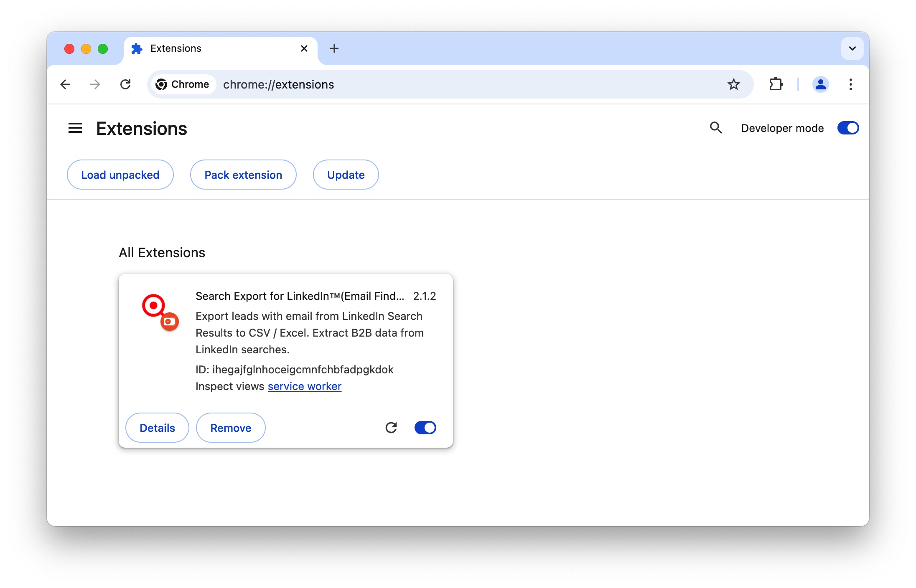Viewport: 916px width, 588px height.
Task: Toggle the extension's enable switch
Action: (x=425, y=428)
